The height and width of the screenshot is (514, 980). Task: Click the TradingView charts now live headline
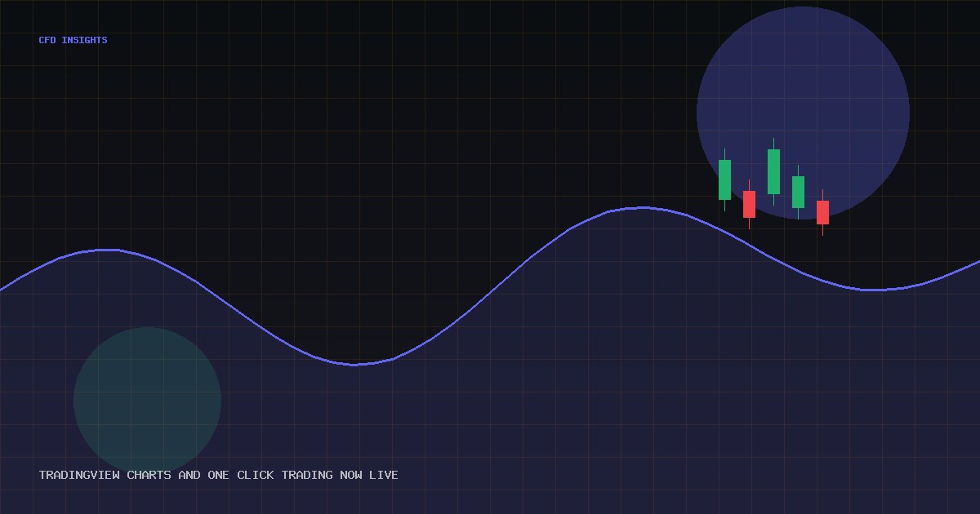[219, 475]
